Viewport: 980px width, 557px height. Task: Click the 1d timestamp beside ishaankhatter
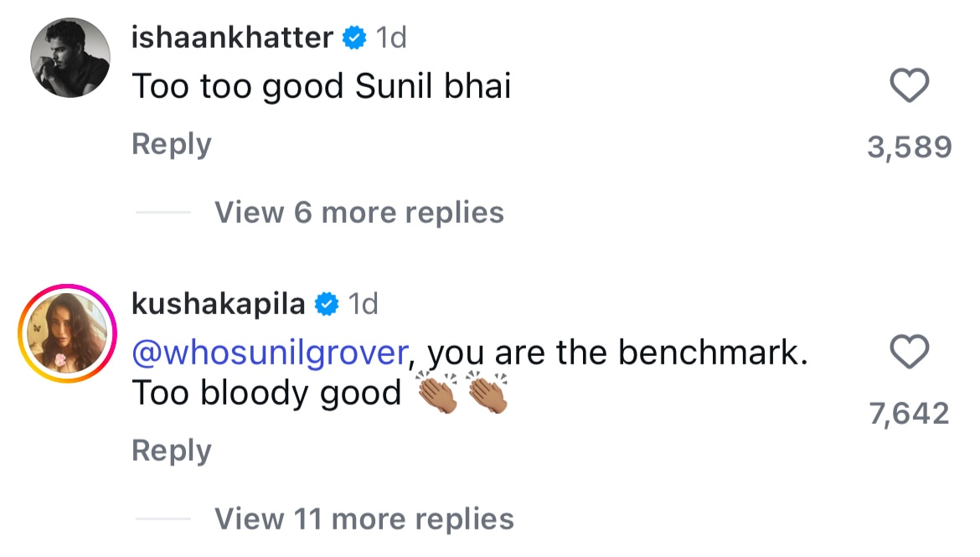click(391, 38)
